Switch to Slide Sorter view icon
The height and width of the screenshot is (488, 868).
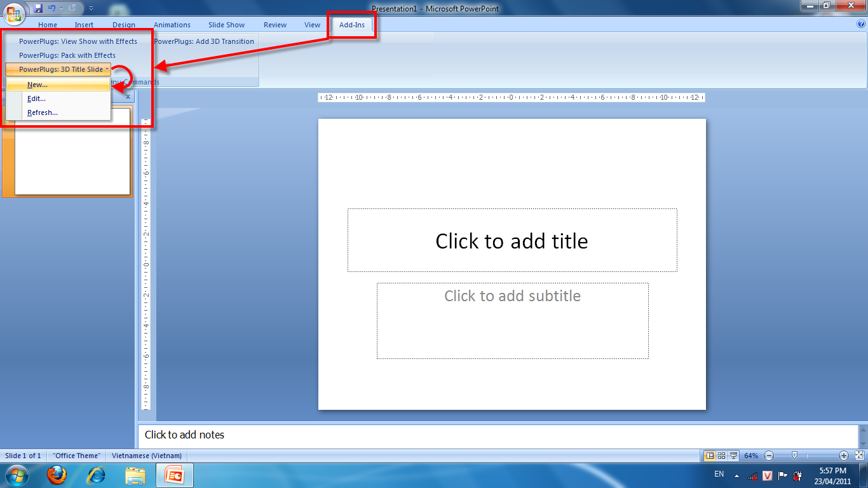(x=722, y=456)
